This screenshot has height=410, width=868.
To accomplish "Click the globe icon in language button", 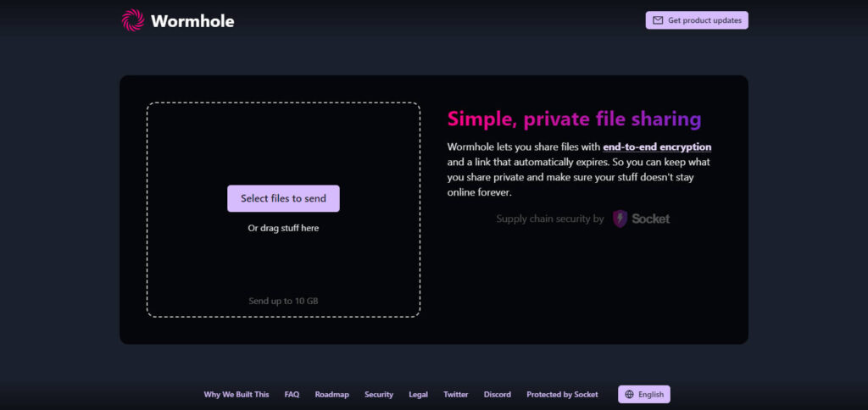I will click(629, 395).
